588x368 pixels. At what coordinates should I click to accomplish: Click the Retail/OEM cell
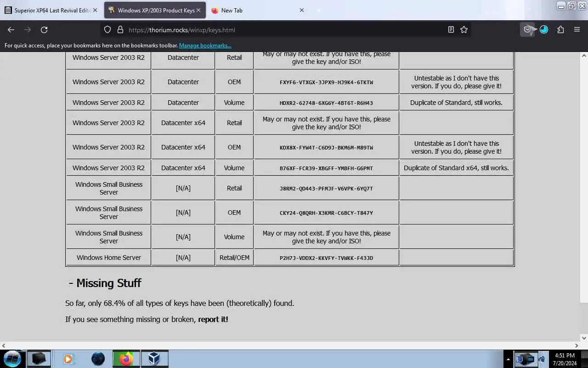point(234,258)
